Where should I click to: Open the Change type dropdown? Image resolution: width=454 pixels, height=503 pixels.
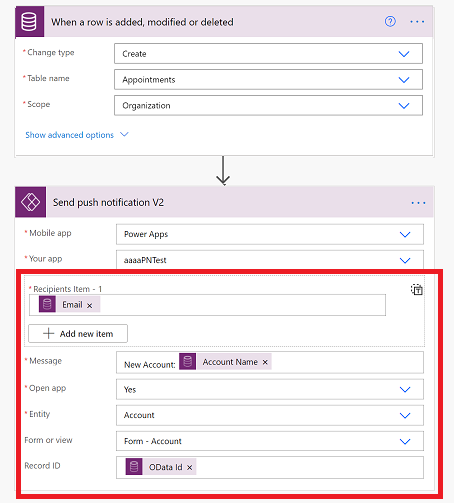coord(268,53)
